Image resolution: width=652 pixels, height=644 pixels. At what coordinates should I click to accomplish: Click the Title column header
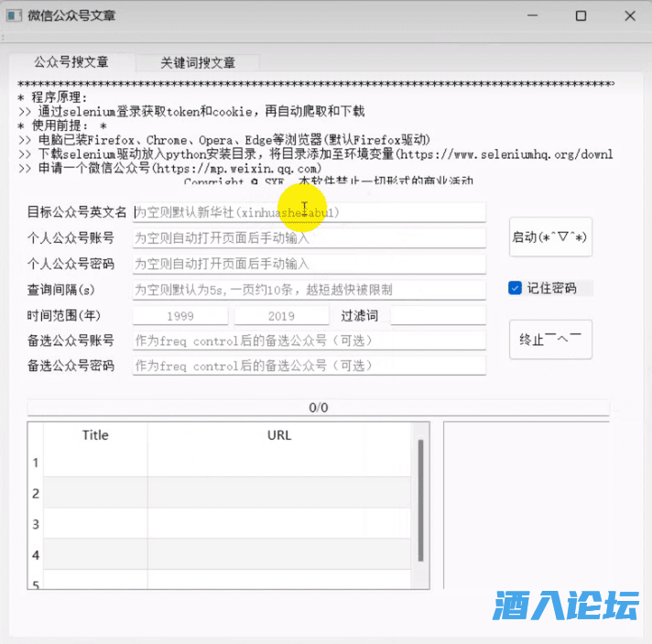95,435
